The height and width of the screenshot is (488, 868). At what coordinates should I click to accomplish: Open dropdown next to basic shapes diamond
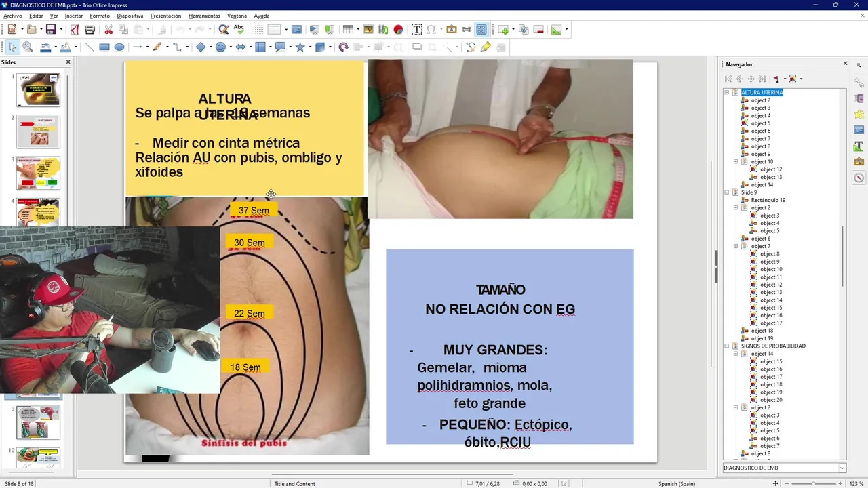point(210,47)
